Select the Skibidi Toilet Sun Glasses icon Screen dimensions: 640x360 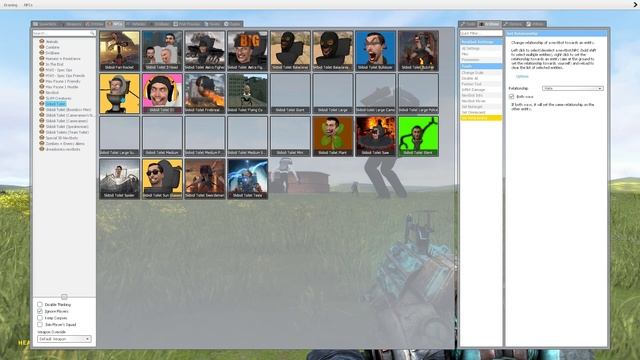(162, 179)
